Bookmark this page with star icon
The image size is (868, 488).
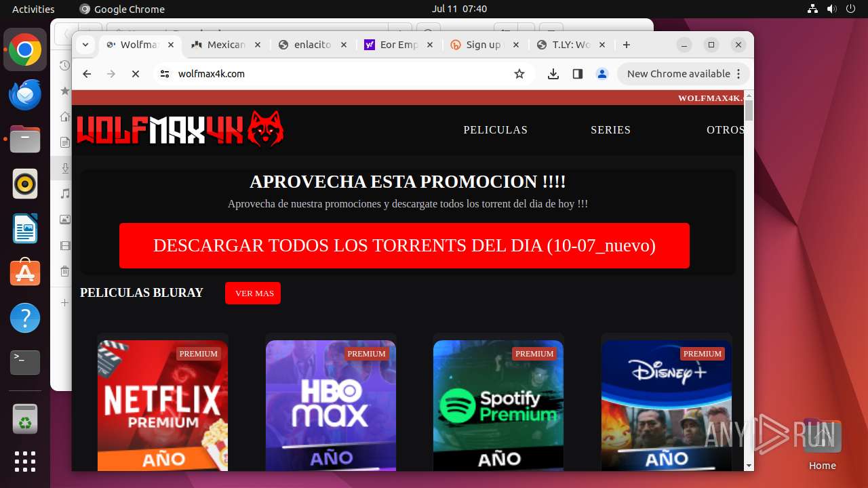pos(519,74)
